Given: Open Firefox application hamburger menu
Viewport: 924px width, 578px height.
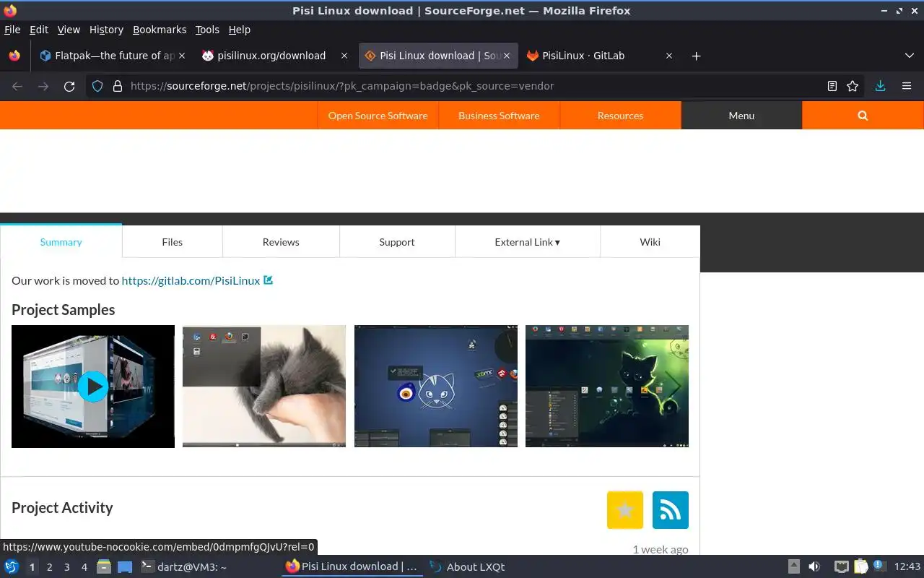Looking at the screenshot, I should (907, 86).
